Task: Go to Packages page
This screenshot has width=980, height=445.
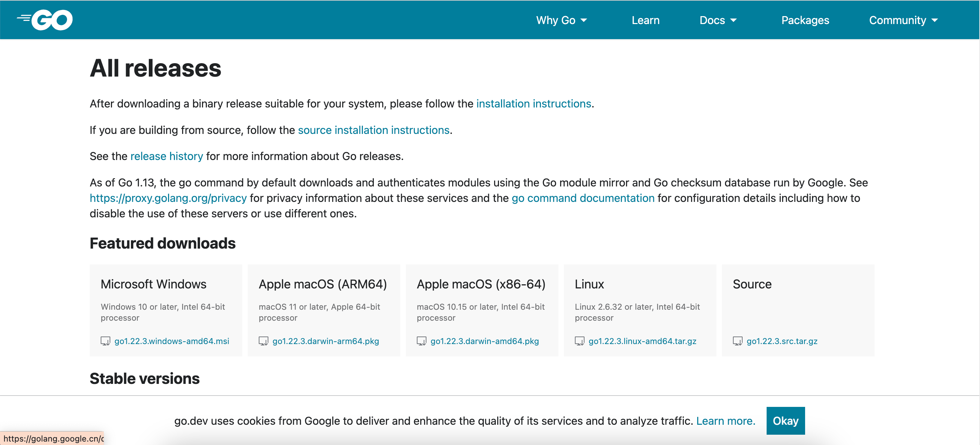Action: coord(805,20)
